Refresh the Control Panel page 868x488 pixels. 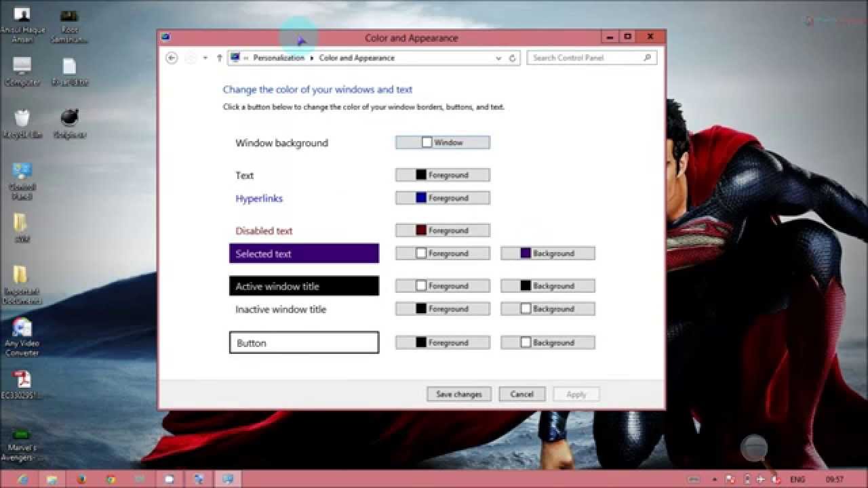point(513,58)
